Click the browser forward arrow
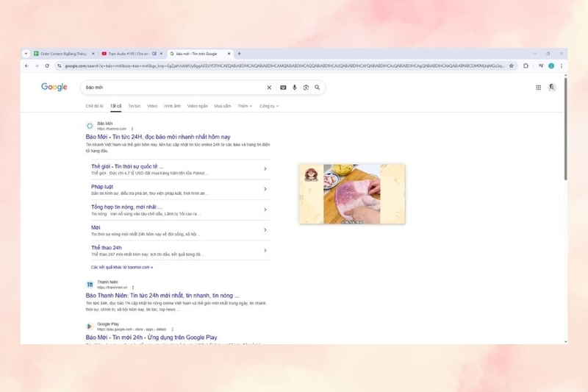 (x=37, y=65)
